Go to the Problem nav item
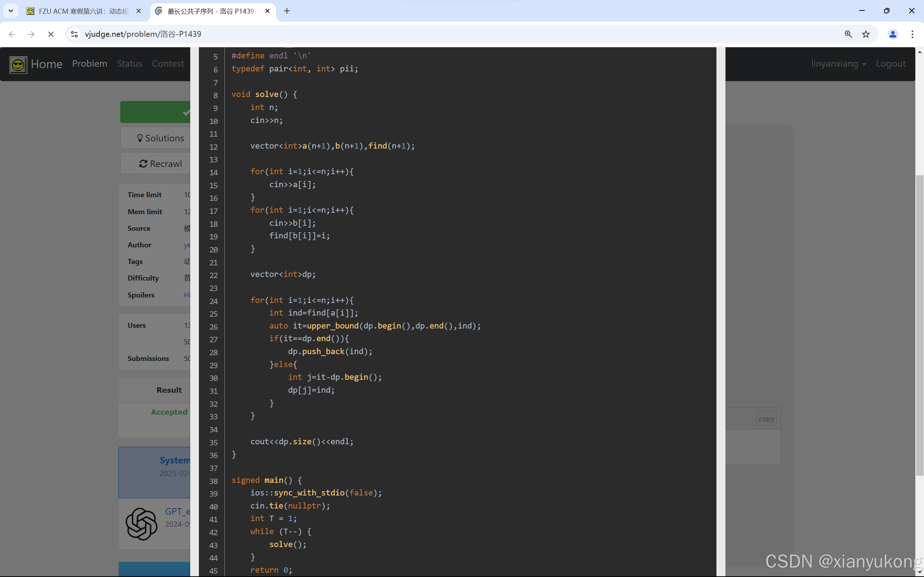Viewport: 924px width, 577px height. click(x=90, y=64)
